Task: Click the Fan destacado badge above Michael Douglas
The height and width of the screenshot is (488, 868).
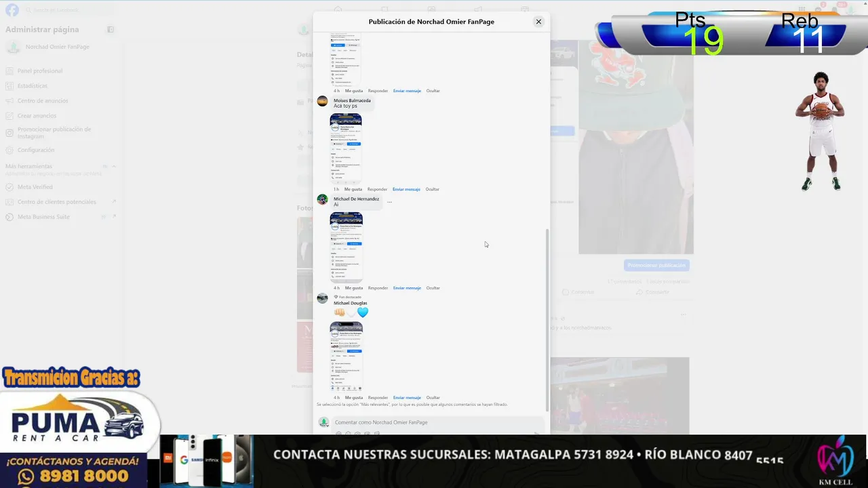Action: (x=348, y=297)
